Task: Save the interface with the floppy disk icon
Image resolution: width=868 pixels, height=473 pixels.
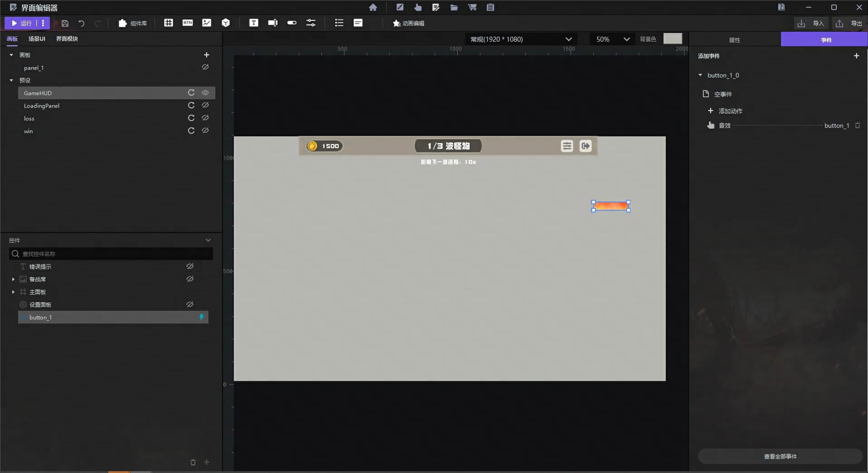Action: (65, 23)
